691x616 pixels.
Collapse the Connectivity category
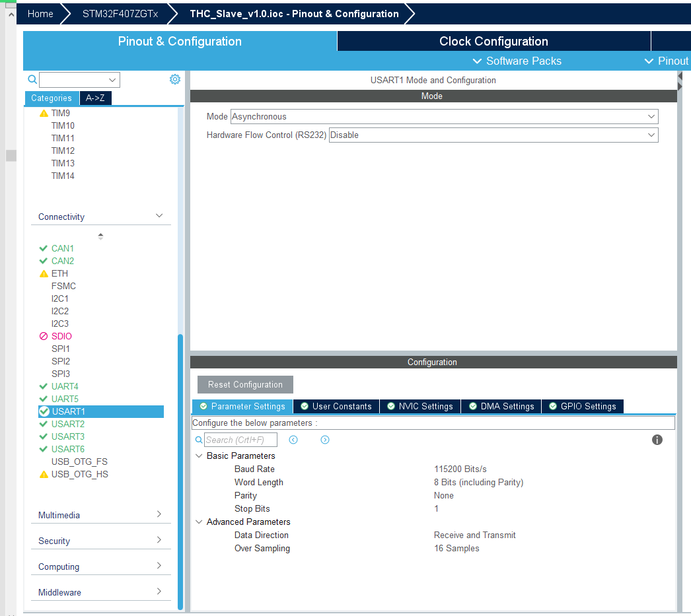[x=159, y=216]
